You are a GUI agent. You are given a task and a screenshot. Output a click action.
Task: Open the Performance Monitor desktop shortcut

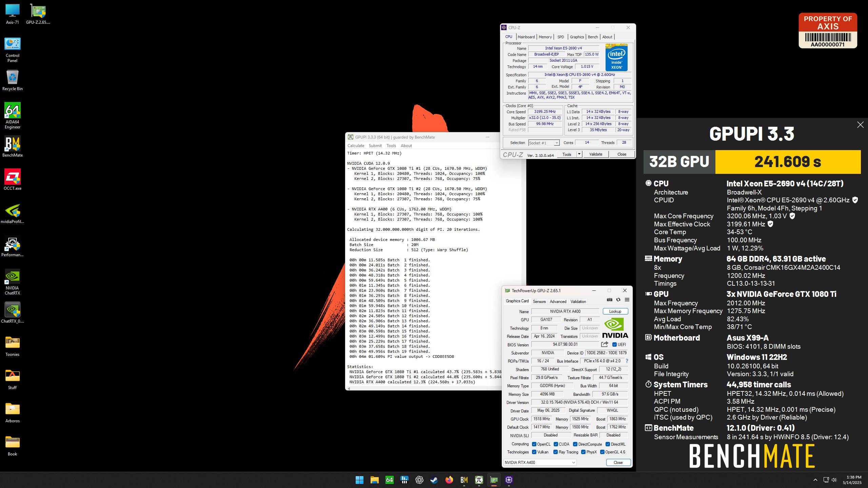coord(13,246)
